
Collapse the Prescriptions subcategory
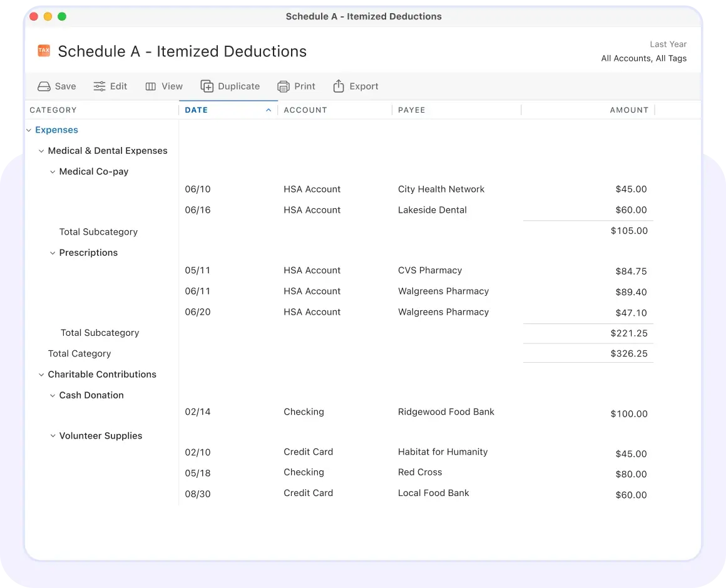53,253
